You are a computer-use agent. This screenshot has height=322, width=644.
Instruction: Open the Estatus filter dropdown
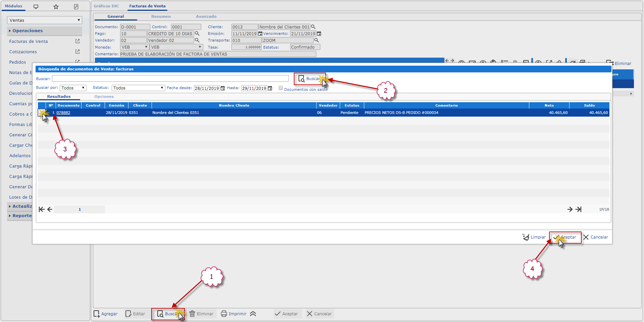(x=138, y=88)
